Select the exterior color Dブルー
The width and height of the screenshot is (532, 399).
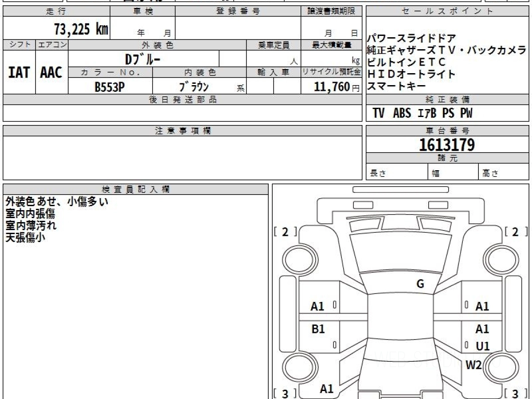click(x=143, y=59)
